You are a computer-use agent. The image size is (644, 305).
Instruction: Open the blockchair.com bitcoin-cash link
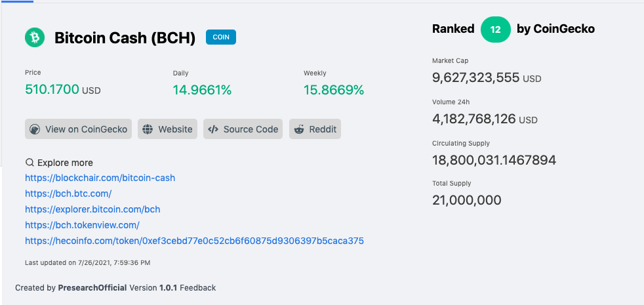click(x=100, y=178)
